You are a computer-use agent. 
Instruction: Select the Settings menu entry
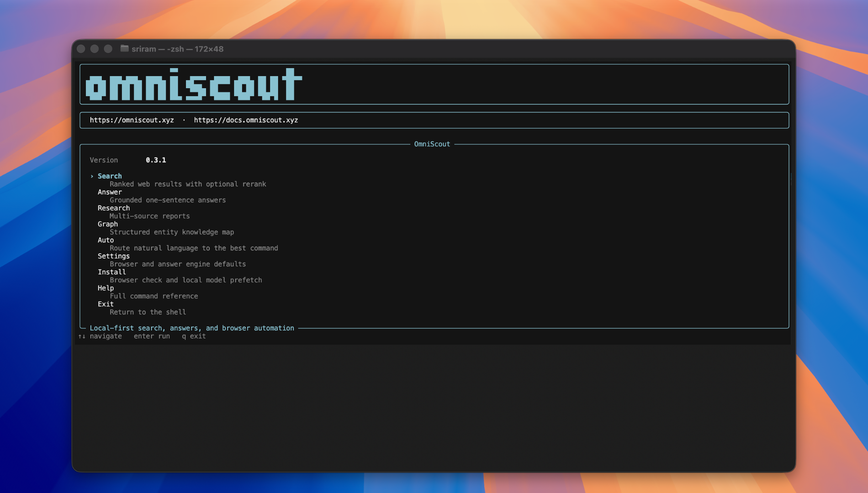114,256
